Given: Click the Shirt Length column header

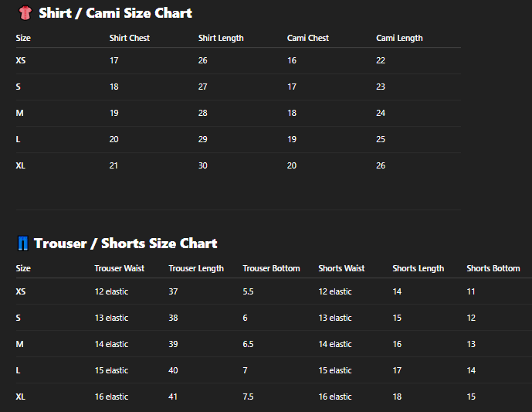Looking at the screenshot, I should pyautogui.click(x=221, y=38).
